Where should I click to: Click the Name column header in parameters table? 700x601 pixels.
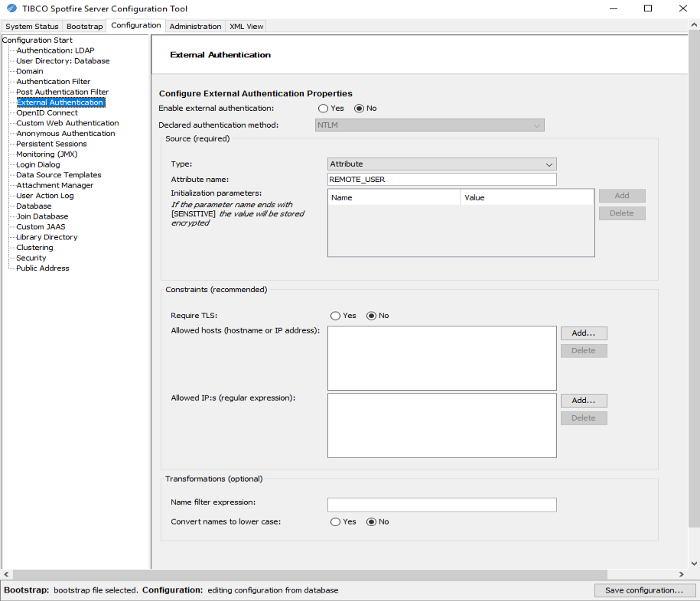394,197
